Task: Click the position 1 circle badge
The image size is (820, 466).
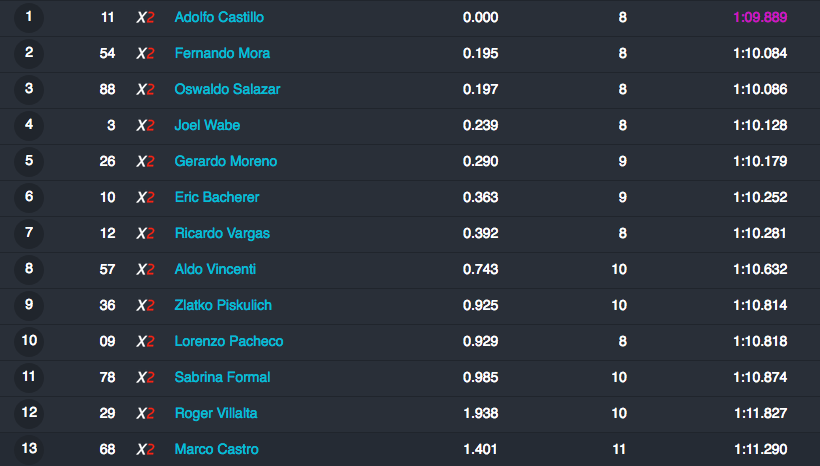Action: [29, 17]
